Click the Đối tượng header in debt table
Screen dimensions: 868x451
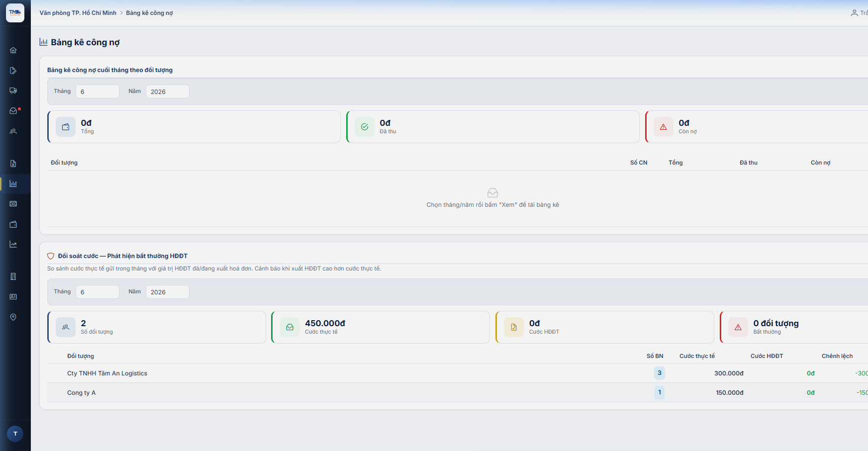coord(64,163)
